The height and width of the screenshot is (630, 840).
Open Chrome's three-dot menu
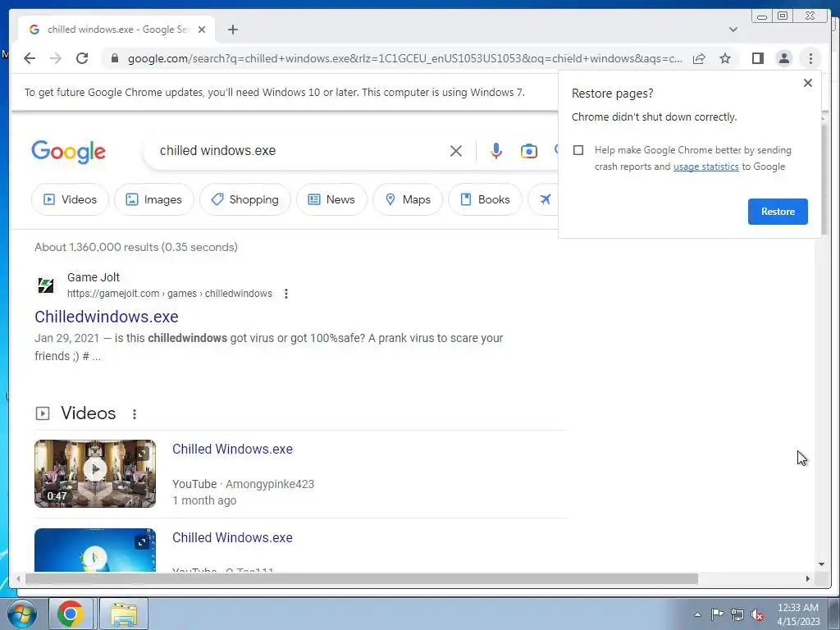tap(810, 58)
